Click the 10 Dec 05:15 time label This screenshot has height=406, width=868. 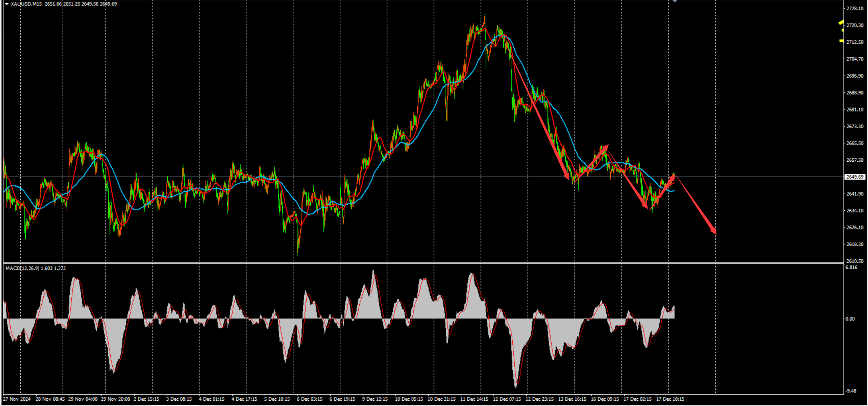click(x=409, y=399)
